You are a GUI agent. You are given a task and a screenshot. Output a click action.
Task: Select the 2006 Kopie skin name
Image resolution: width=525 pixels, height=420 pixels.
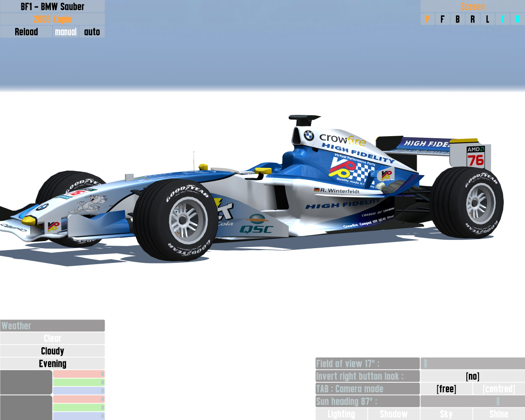click(x=52, y=19)
